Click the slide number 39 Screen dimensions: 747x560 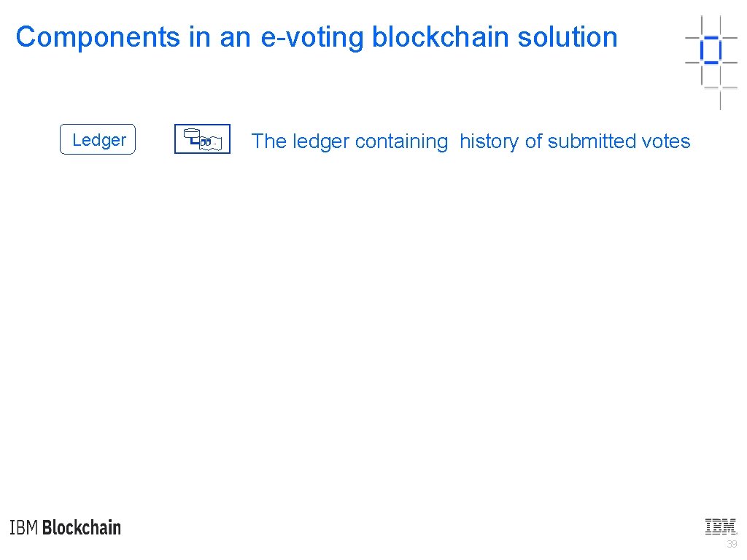pyautogui.click(x=732, y=544)
